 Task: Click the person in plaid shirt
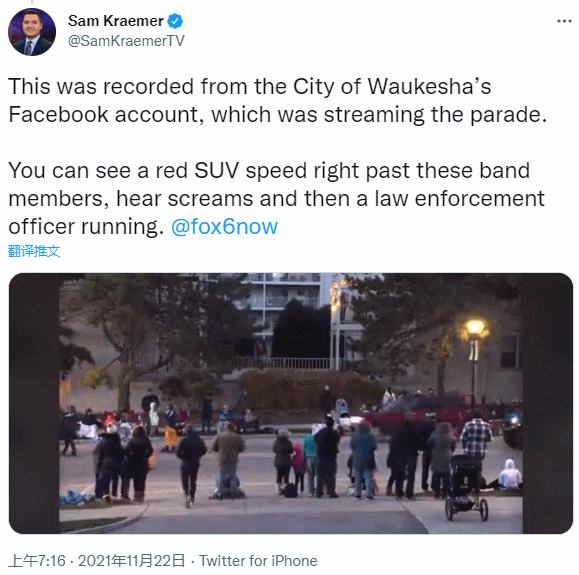(476, 439)
